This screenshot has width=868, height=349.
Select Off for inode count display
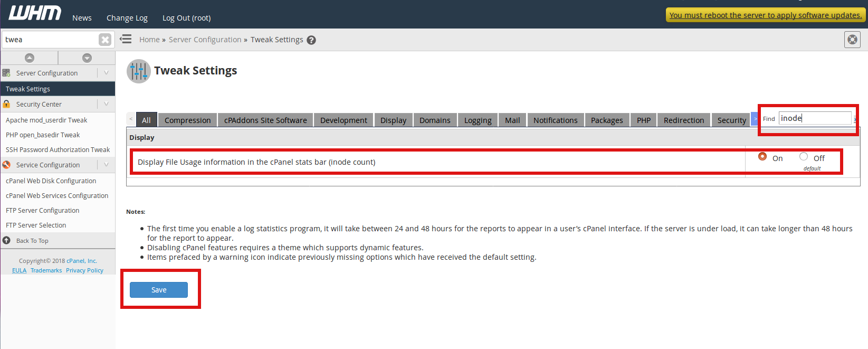tap(804, 156)
